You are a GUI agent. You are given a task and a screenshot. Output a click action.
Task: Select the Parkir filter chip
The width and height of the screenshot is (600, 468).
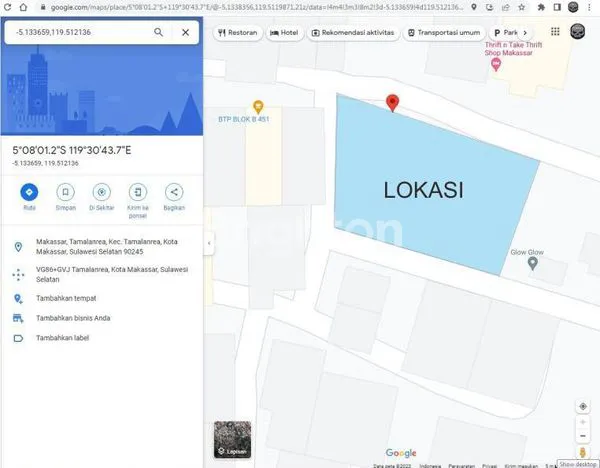[x=505, y=33]
